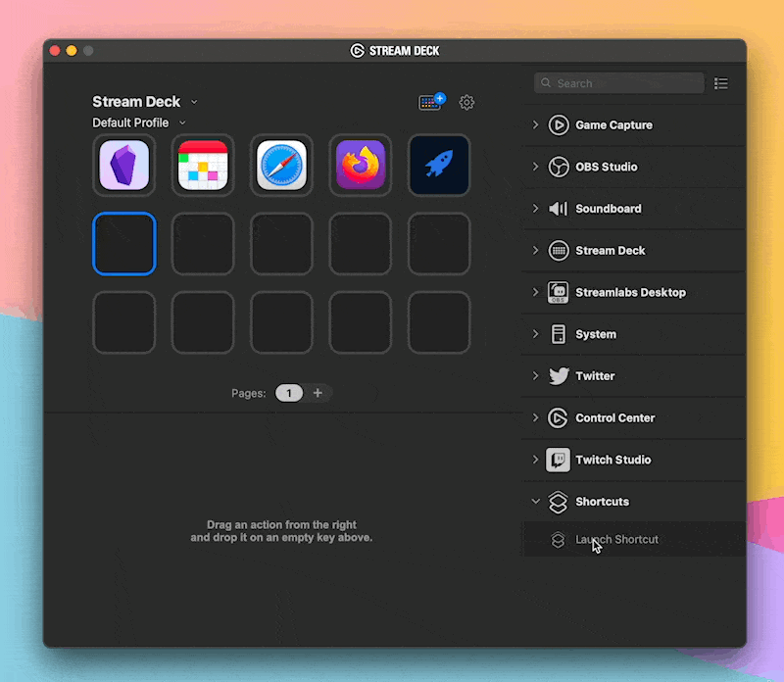Expand the Twitch Studio category

click(535, 460)
